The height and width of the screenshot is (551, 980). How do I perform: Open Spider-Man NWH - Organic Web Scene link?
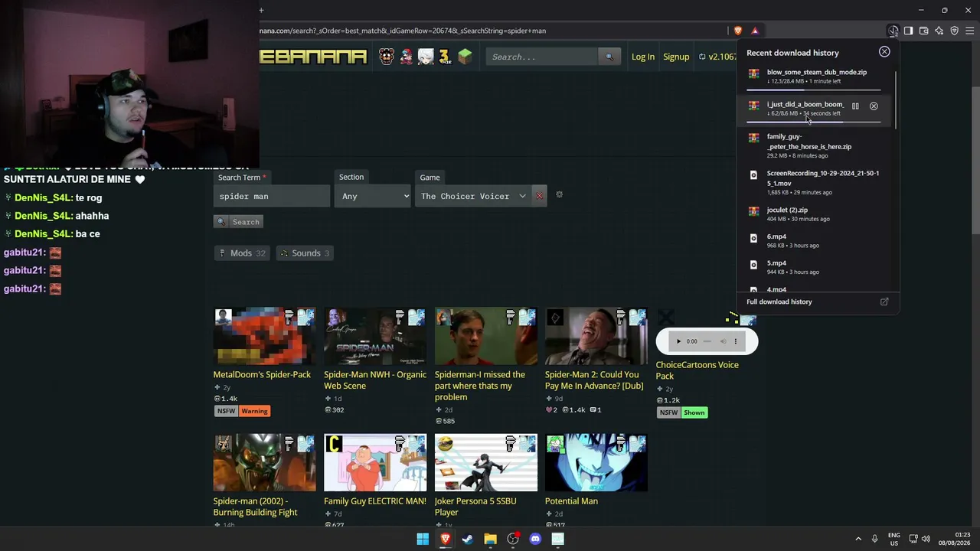pyautogui.click(x=375, y=380)
